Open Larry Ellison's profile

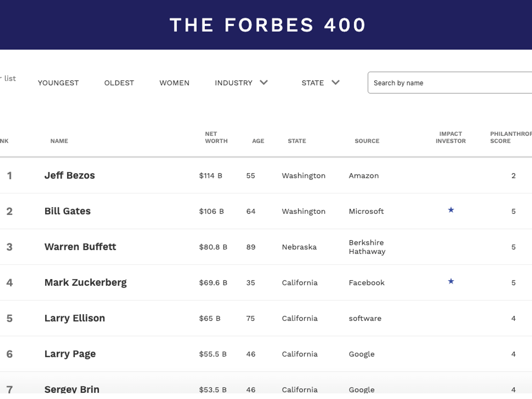74,318
